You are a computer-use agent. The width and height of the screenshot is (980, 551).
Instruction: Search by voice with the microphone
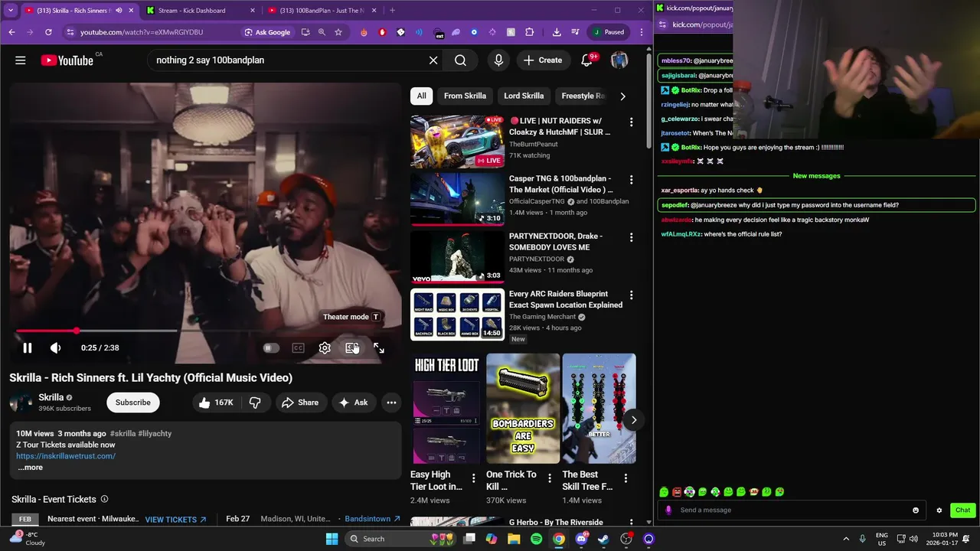tap(498, 60)
